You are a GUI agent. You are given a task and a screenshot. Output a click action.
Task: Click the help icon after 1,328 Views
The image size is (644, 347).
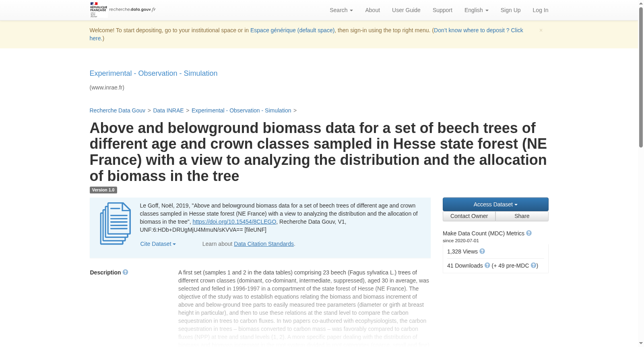click(x=482, y=251)
